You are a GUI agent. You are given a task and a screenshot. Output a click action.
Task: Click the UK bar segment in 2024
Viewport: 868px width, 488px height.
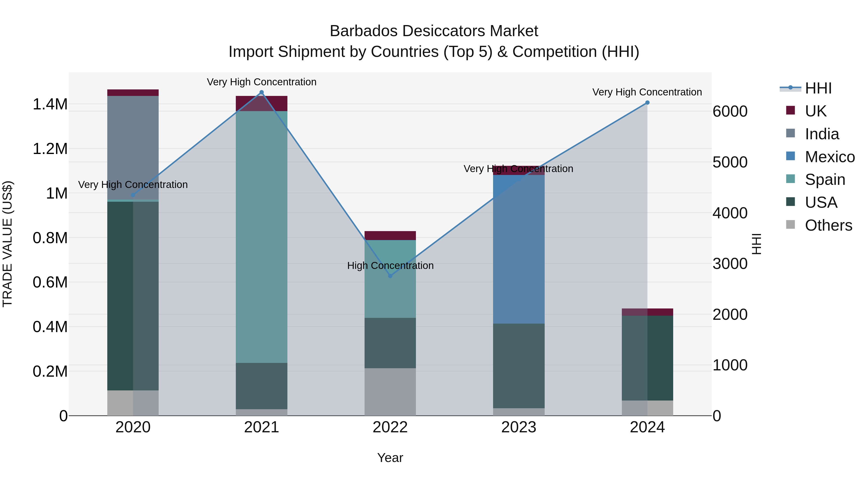point(647,312)
